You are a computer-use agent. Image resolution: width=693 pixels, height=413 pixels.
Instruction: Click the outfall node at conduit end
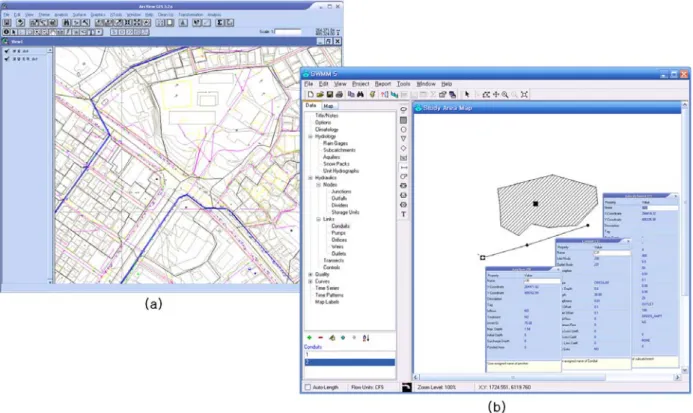pos(483,257)
